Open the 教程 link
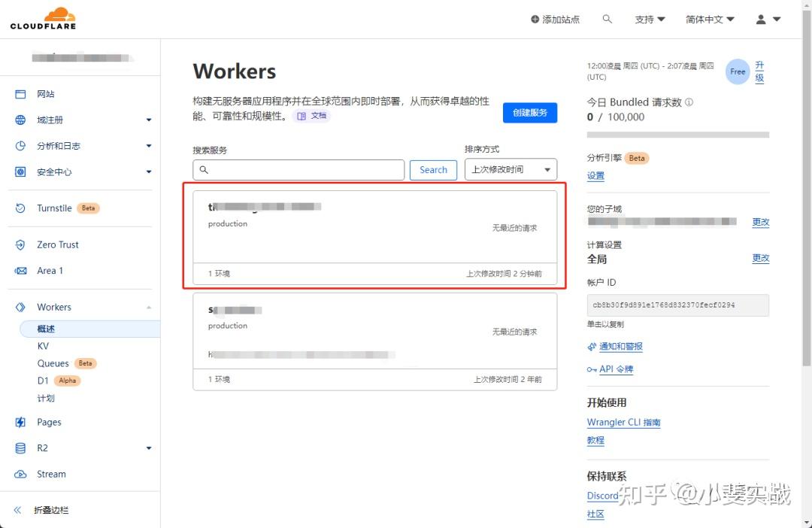 coord(595,440)
